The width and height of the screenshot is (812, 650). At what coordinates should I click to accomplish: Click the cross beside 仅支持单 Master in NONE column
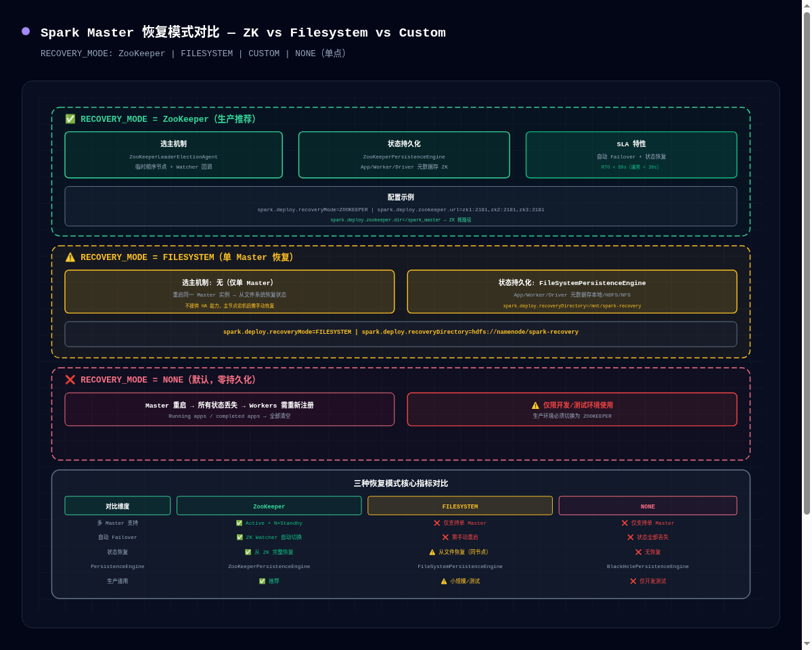click(x=625, y=523)
